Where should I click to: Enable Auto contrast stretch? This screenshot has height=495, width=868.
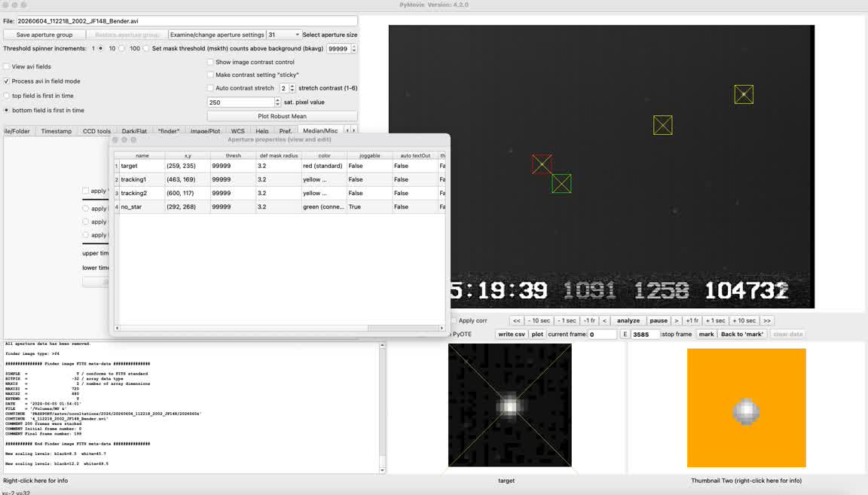coord(210,88)
